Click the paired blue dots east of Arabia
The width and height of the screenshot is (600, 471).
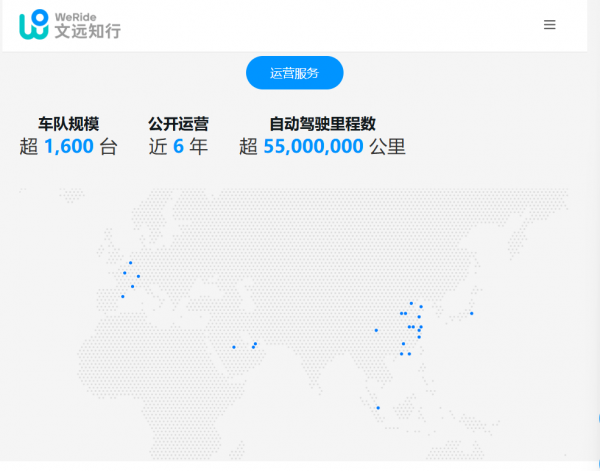pos(255,345)
